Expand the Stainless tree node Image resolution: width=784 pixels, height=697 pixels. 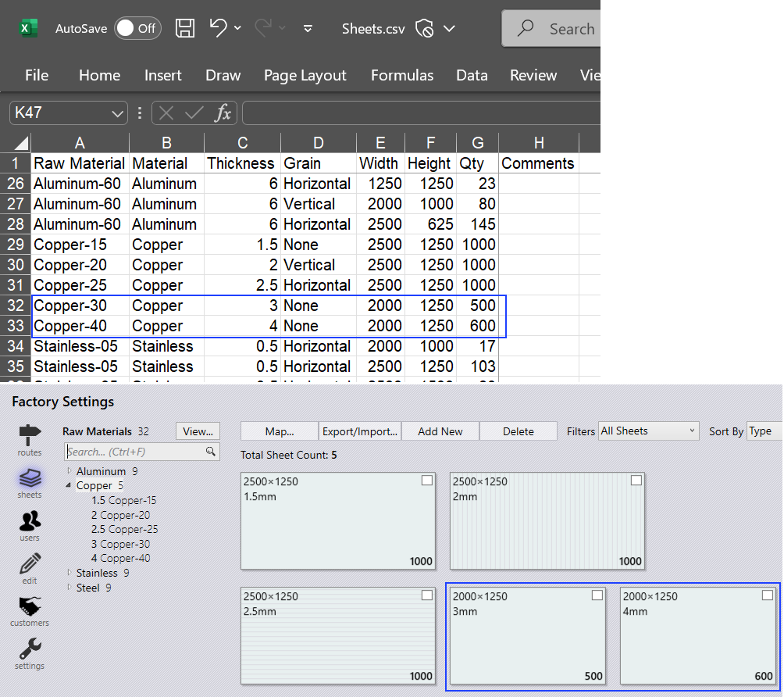click(x=69, y=573)
